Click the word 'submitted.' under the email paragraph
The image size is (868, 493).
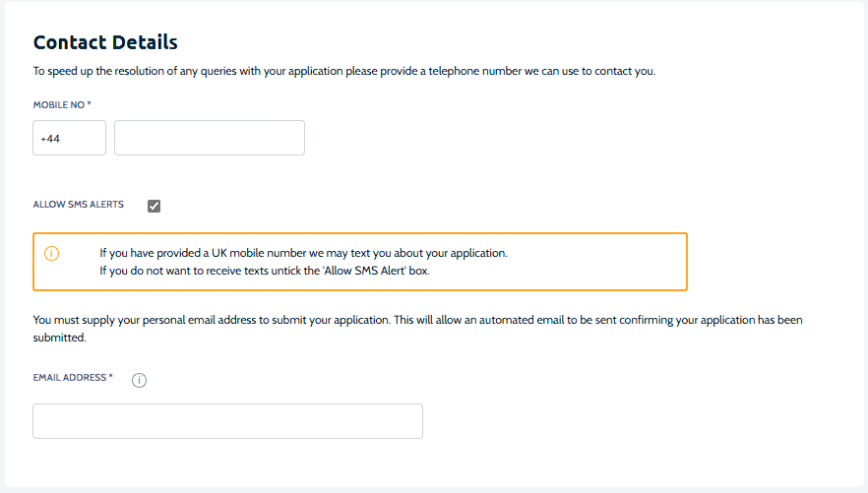[60, 338]
